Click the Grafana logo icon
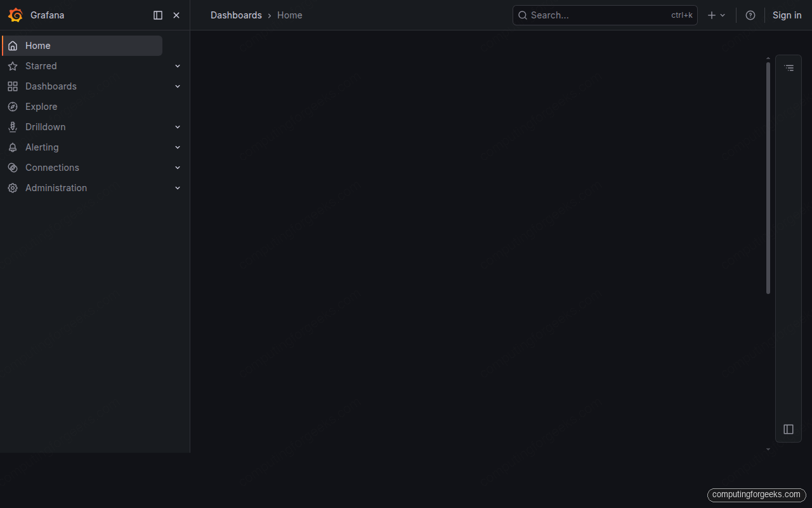 [x=16, y=15]
